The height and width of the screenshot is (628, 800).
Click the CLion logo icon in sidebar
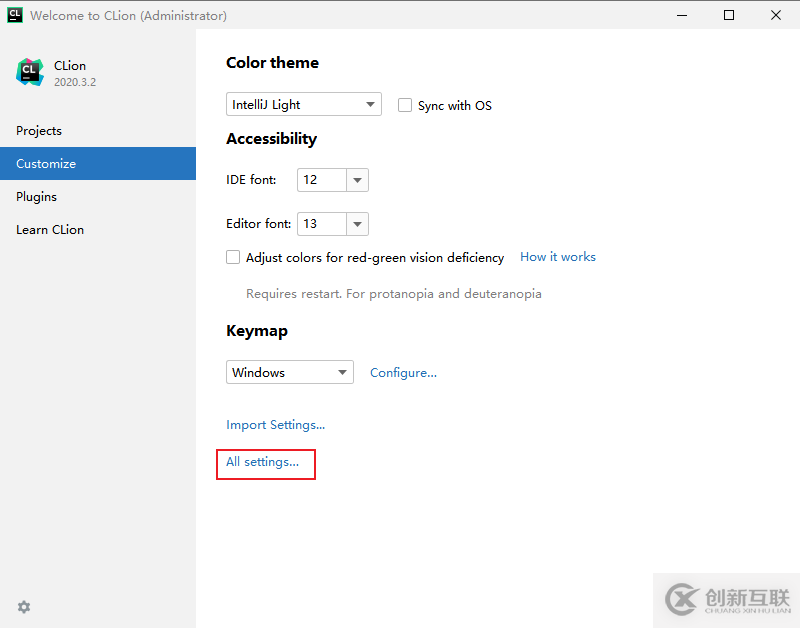30,72
